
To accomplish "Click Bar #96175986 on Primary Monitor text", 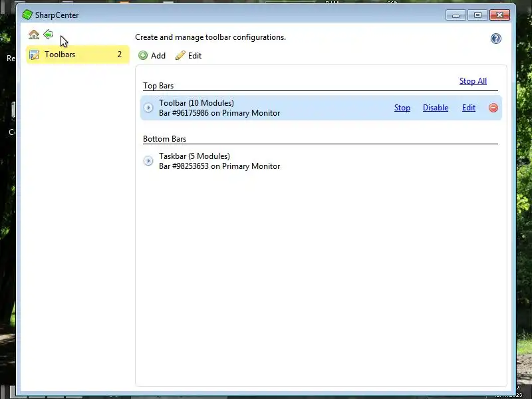I will click(219, 113).
